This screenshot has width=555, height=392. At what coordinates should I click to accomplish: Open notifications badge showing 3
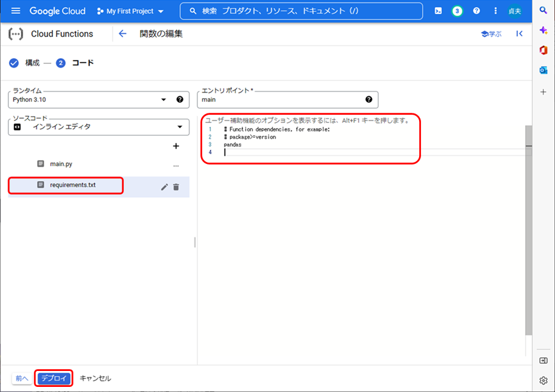[457, 11]
